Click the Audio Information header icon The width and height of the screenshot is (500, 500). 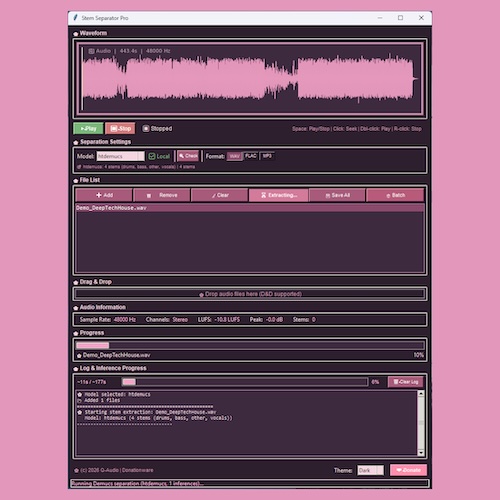coord(76,307)
